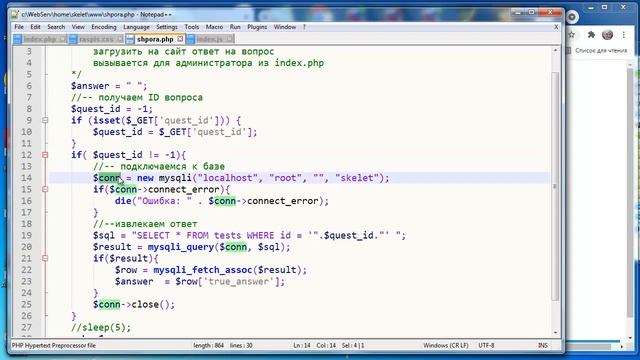The height and width of the screenshot is (360, 640).
Task: Click the '$answer = " ";' line 6 code
Action: click(109, 86)
